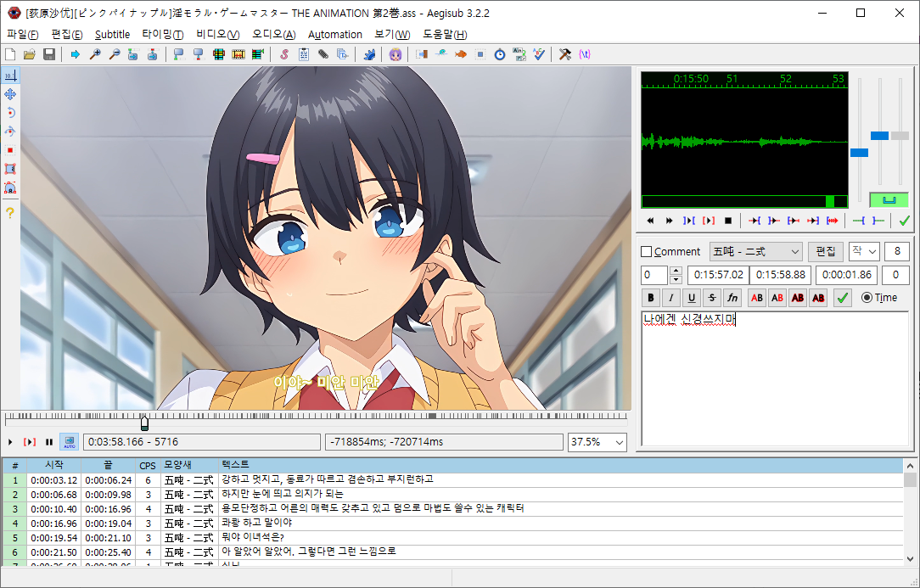Click the audio volume slider
Viewport: 920px width, 588px height.
[900, 136]
